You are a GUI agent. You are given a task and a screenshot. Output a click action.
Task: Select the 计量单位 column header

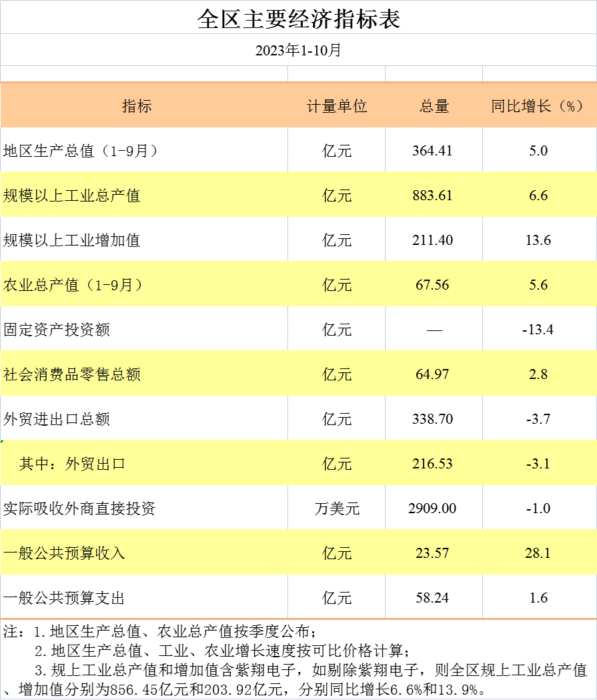337,106
